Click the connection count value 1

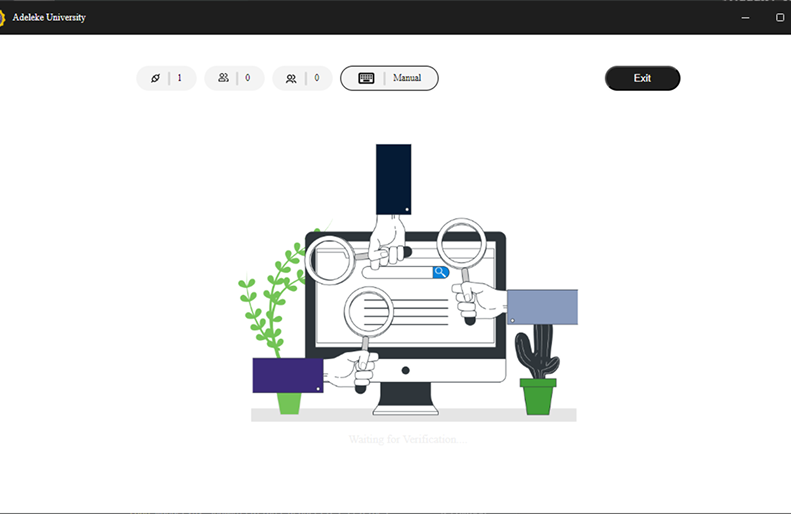pyautogui.click(x=179, y=78)
